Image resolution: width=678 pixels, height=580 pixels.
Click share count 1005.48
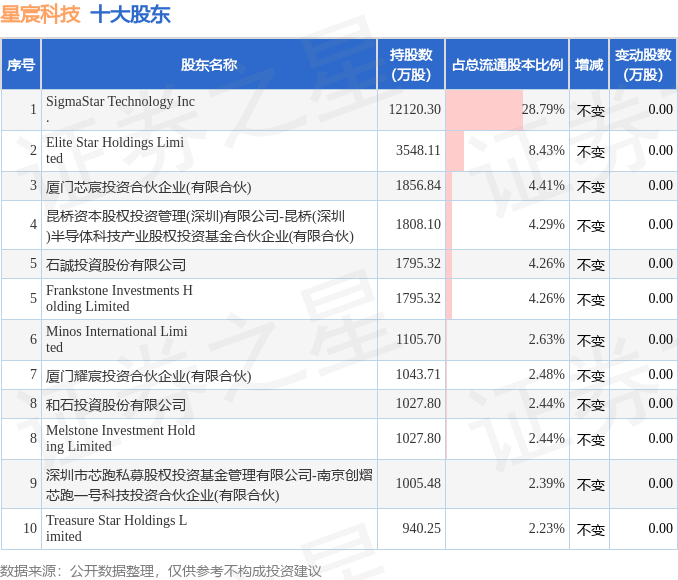pyautogui.click(x=418, y=483)
